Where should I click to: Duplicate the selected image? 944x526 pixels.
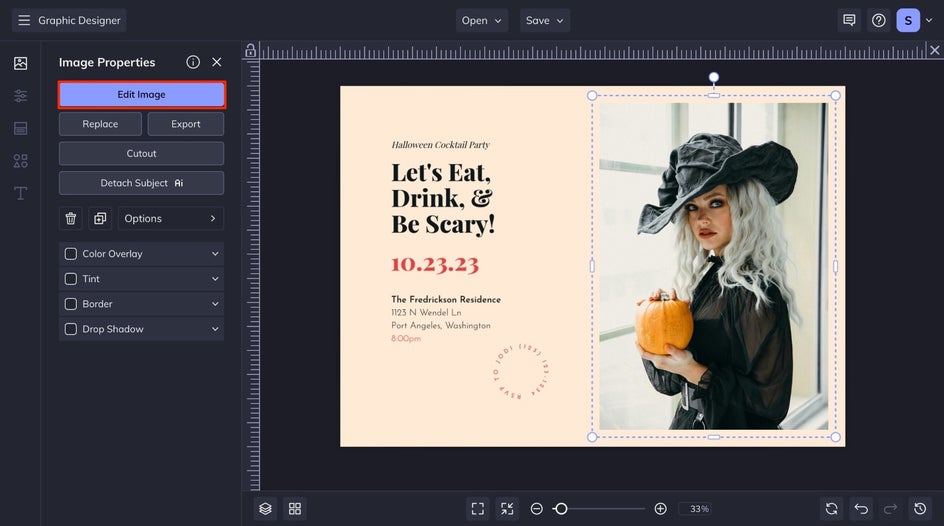pos(100,218)
